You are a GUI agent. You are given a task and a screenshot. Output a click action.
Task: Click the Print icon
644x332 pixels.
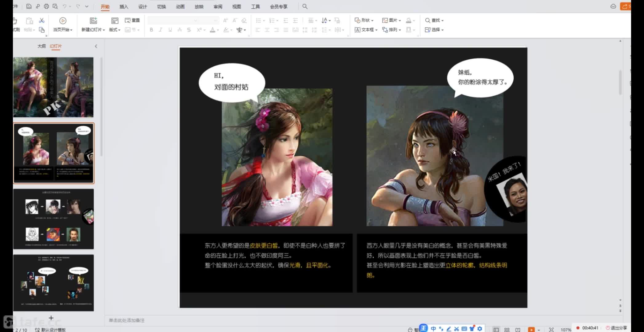point(46,6)
